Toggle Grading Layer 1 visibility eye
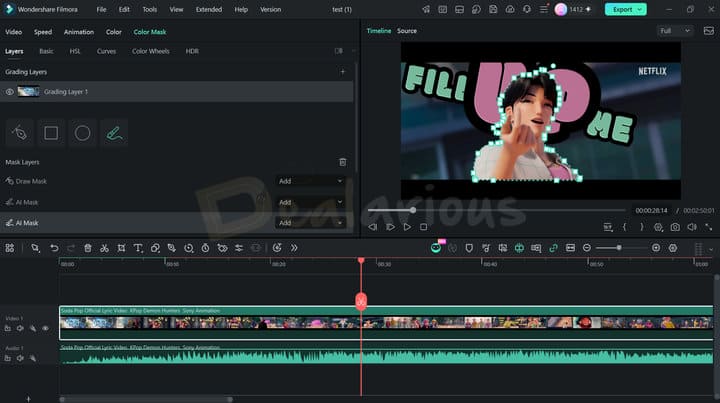720x403 pixels. tap(10, 92)
